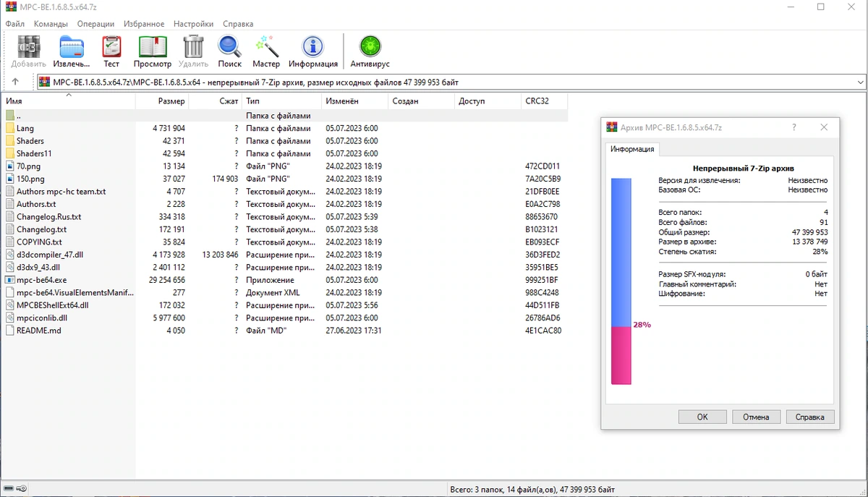Sort by the Сжат column header

click(215, 101)
